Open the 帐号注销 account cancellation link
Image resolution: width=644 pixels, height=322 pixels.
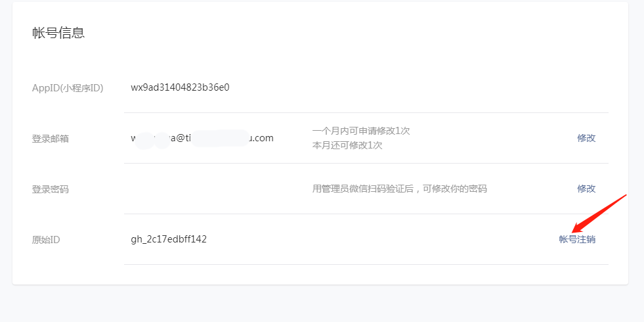pyautogui.click(x=577, y=239)
